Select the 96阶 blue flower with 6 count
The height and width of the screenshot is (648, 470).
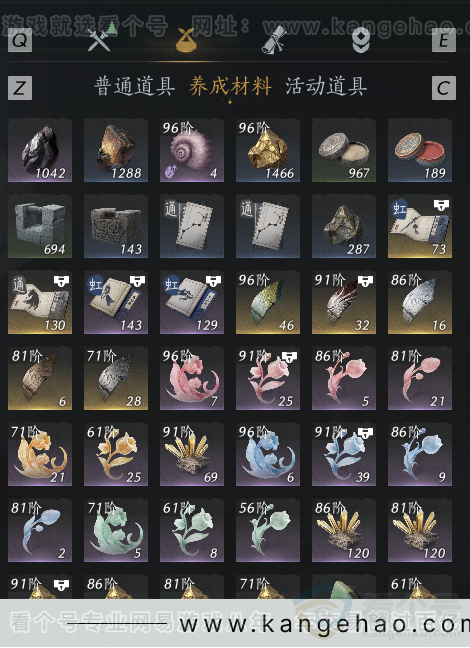268,455
